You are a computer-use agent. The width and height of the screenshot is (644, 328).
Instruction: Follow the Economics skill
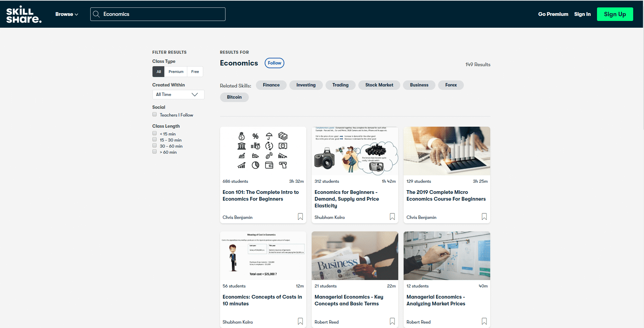274,63
